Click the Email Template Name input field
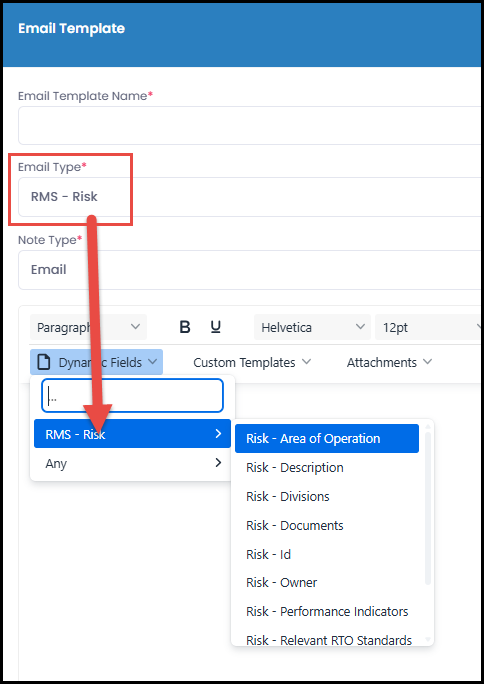 pyautogui.click(x=251, y=126)
